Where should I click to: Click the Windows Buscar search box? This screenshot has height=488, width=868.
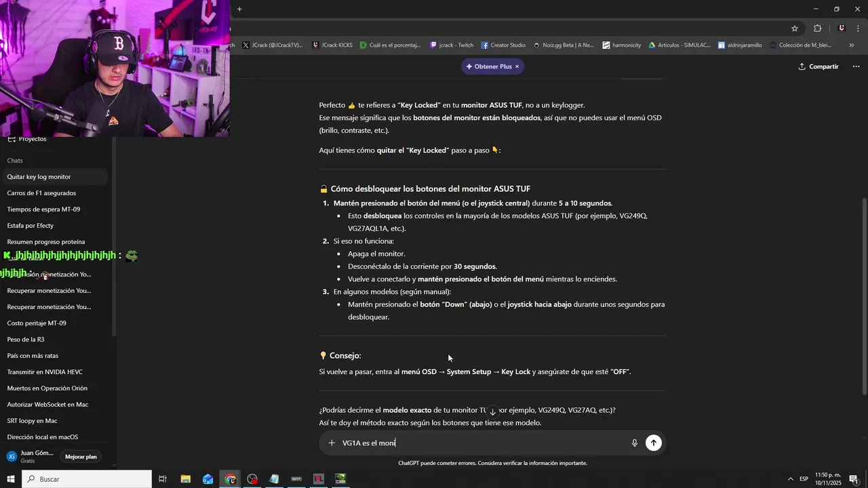(x=87, y=479)
